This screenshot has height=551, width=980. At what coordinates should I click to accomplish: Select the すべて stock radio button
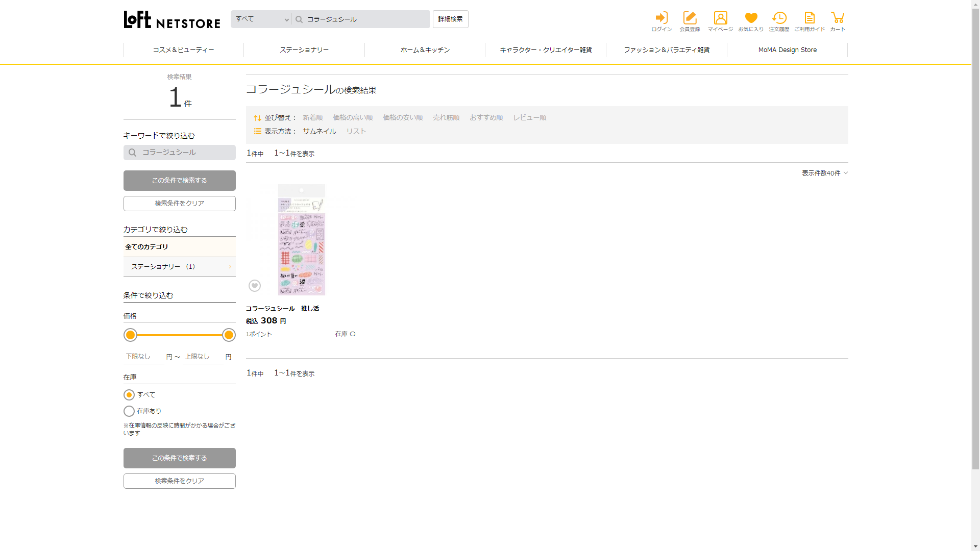(129, 395)
